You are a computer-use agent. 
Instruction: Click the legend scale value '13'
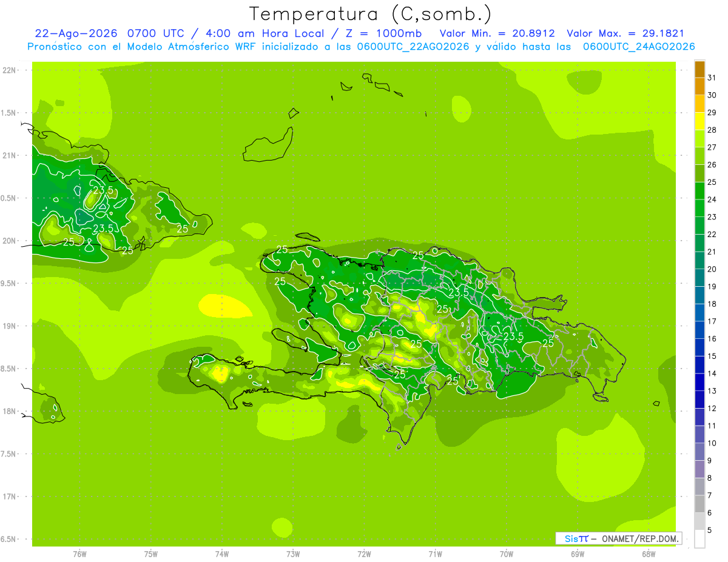point(712,391)
